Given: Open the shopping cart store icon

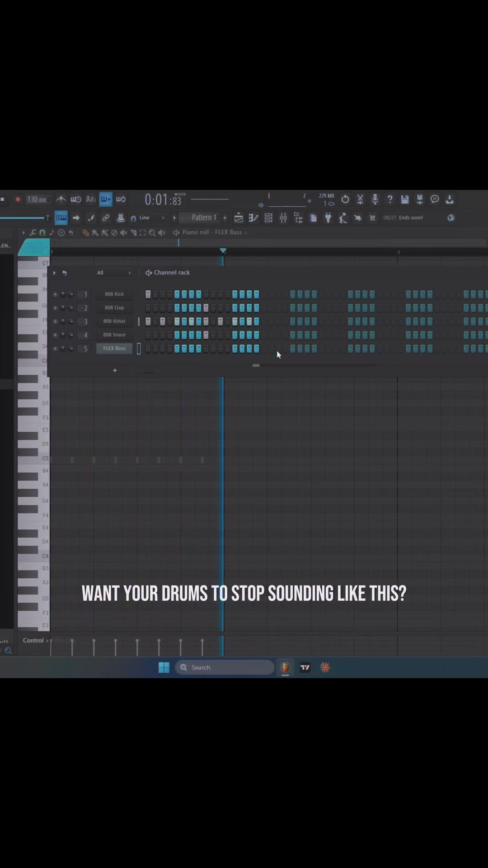Looking at the screenshot, I should [372, 218].
